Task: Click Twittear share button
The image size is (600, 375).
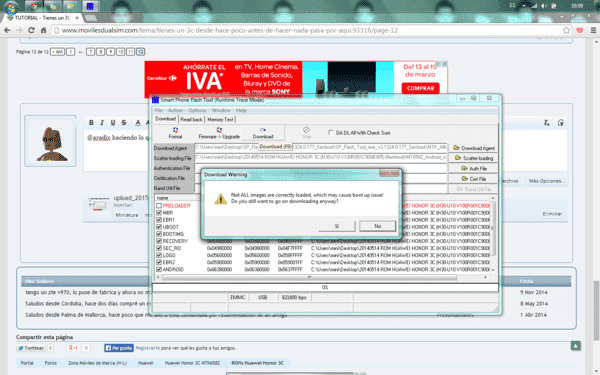Action: [31, 348]
